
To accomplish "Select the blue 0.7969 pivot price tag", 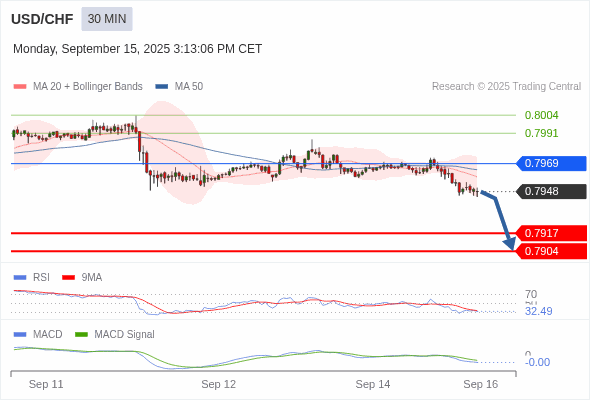I will pos(551,163).
